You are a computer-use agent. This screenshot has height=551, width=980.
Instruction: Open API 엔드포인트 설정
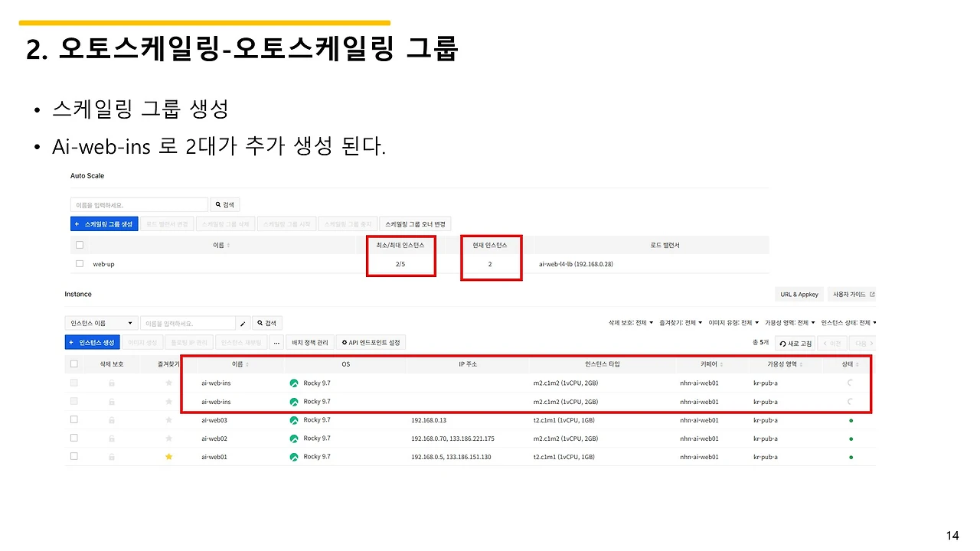coord(371,342)
